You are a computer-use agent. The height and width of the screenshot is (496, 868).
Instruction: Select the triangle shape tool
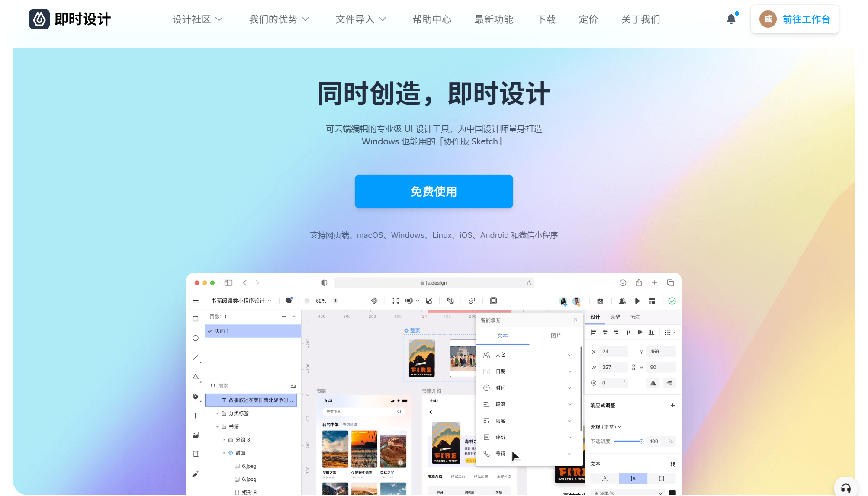coord(196,377)
